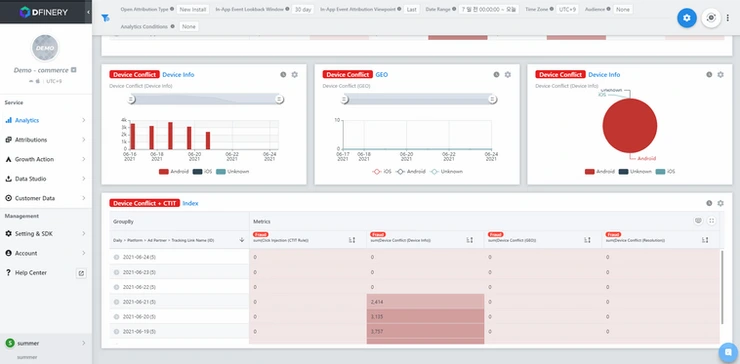The height and width of the screenshot is (364, 740).
Task: Click the down arrow sort on GroupBy column
Action: tap(242, 240)
